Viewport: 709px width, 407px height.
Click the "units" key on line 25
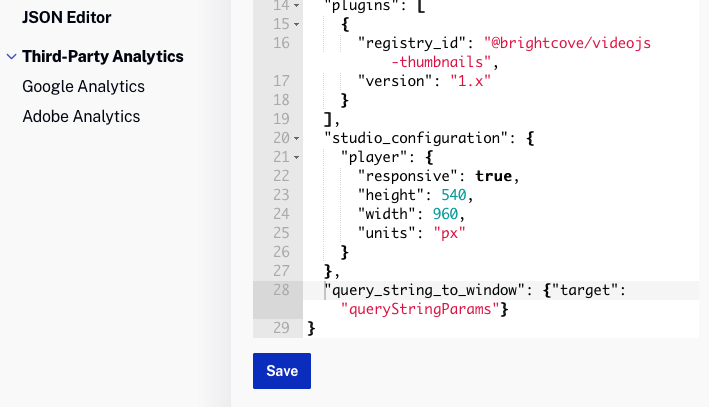[x=387, y=233]
